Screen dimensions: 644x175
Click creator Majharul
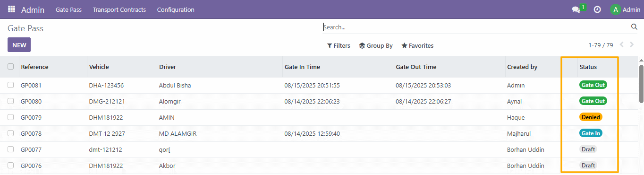519,134
